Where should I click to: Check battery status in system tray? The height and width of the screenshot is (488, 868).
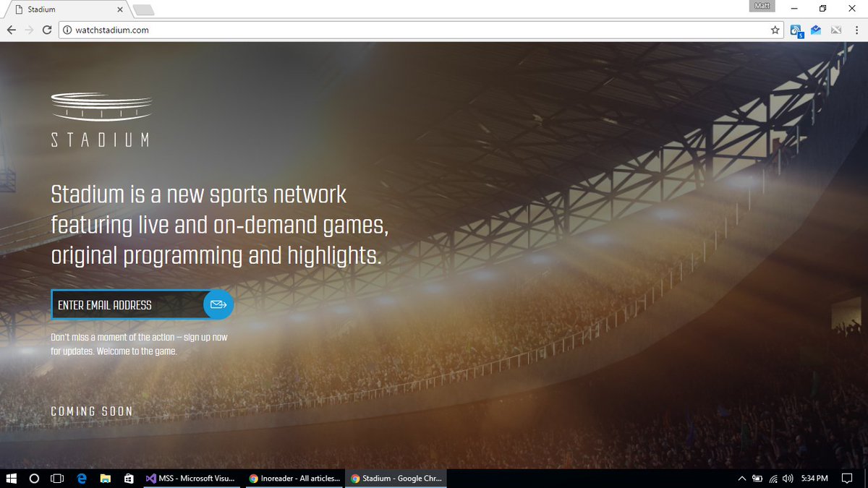(x=758, y=478)
